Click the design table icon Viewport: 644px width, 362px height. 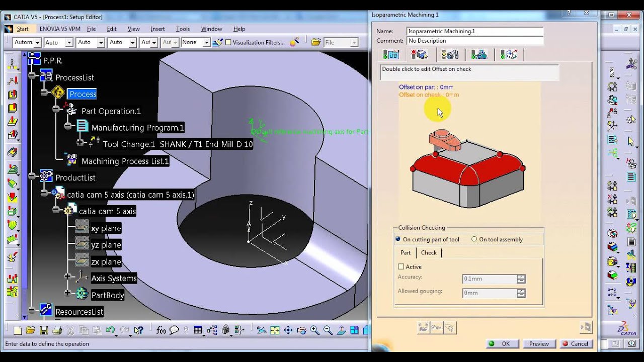pos(198,330)
